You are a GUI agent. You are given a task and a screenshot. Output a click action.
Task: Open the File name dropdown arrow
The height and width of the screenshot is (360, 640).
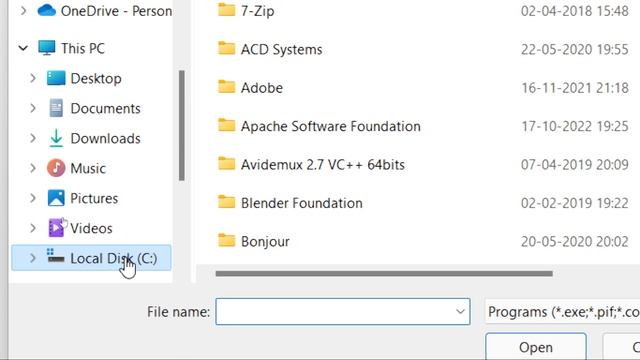coord(460,312)
